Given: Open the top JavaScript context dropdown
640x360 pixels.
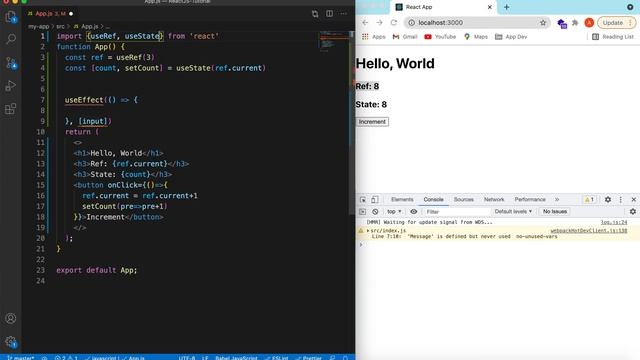Looking at the screenshot, I should pyautogui.click(x=394, y=211).
